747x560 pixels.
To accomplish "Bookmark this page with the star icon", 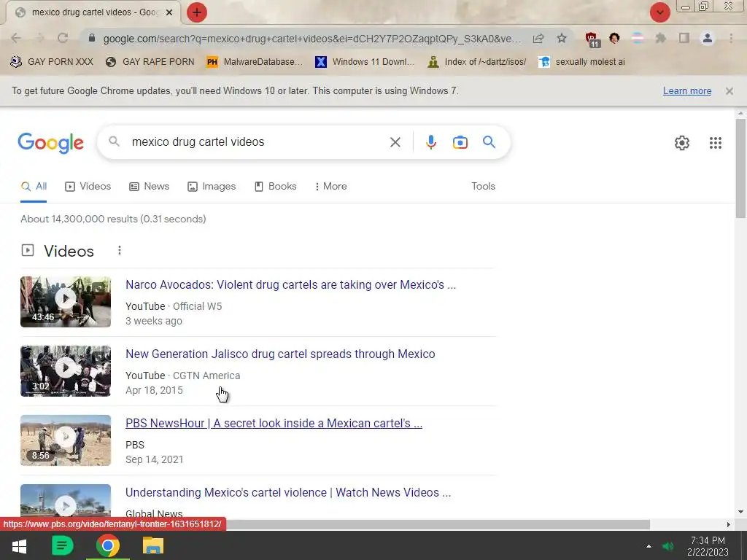I will click(562, 38).
